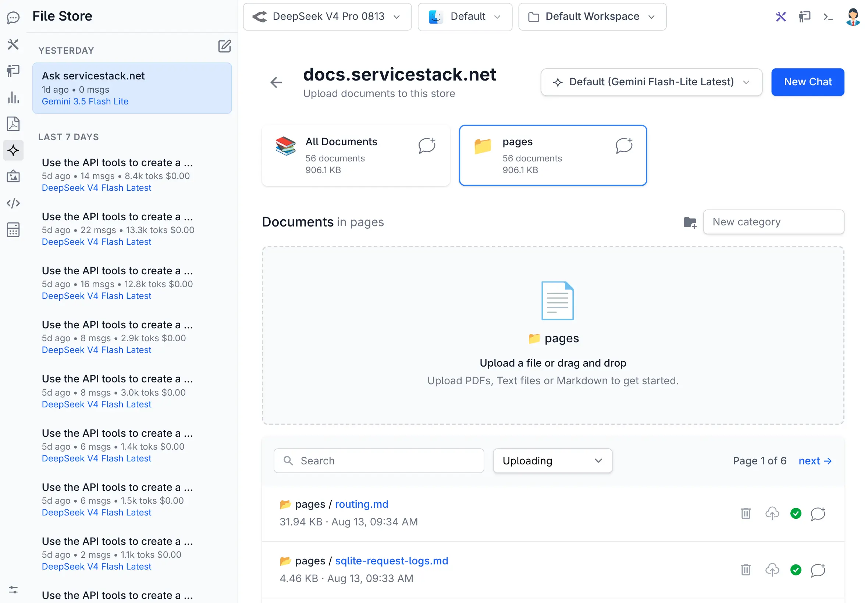Select the All Documents category card
This screenshot has height=603, width=868.
point(356,155)
